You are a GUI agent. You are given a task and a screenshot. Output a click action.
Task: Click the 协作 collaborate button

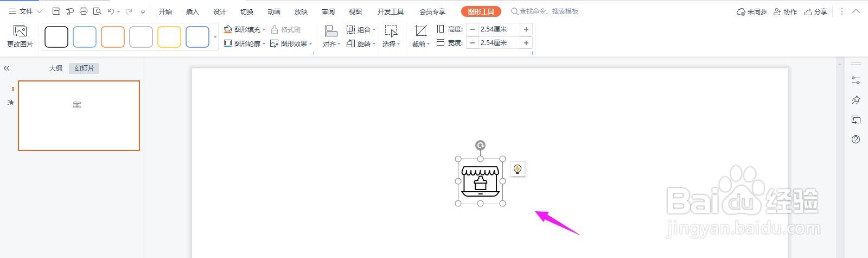(786, 11)
